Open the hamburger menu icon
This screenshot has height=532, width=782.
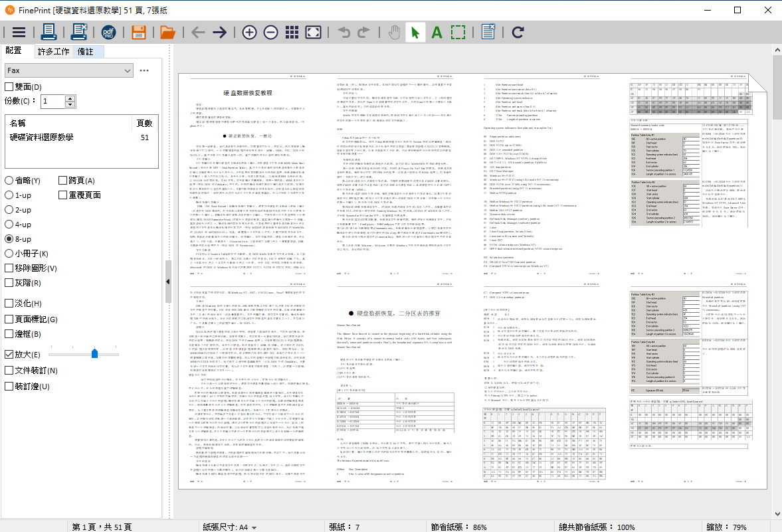[19, 33]
